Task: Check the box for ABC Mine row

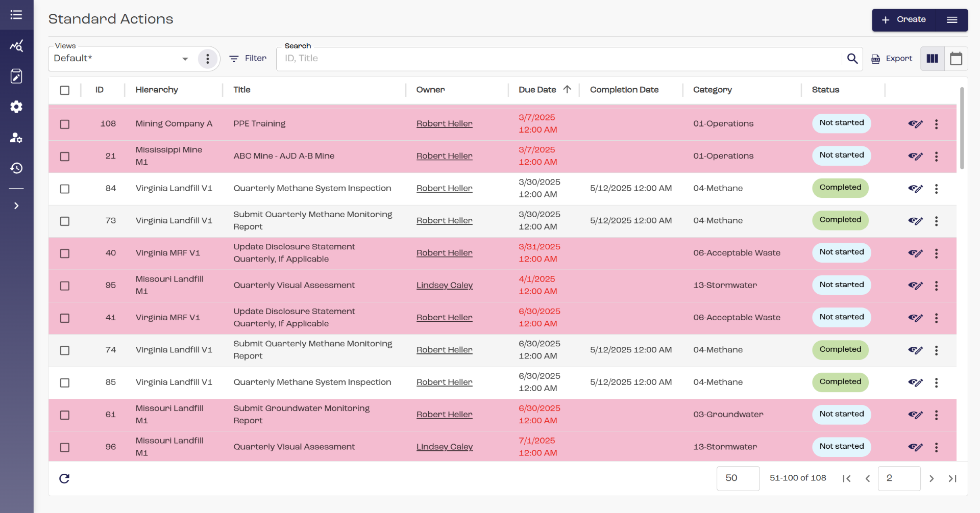Action: pos(65,157)
